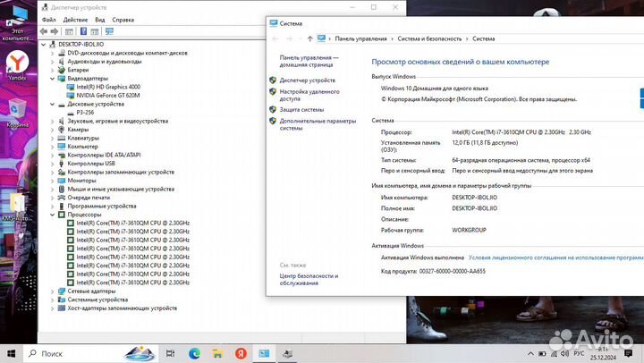644x363 pixels.
Task: Open the Windows Start menu
Action: 11,353
